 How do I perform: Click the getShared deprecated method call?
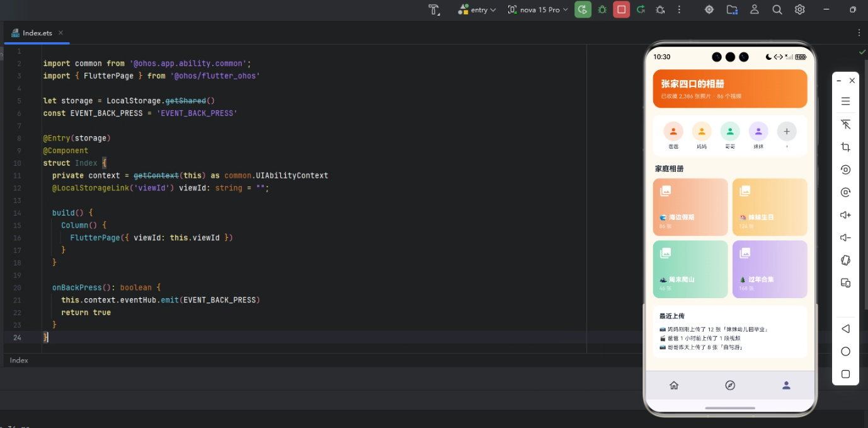click(x=185, y=101)
